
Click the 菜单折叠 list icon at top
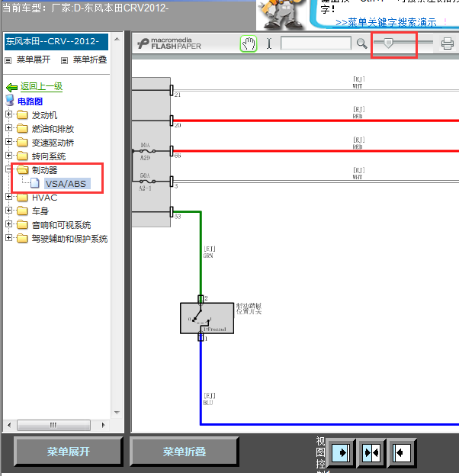coord(64,60)
